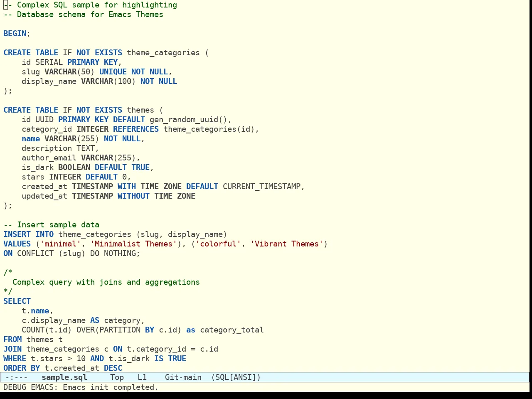Click 'is_dark BOOLEAN' column definition
Image resolution: width=532 pixels, height=399 pixels.
coord(56,167)
